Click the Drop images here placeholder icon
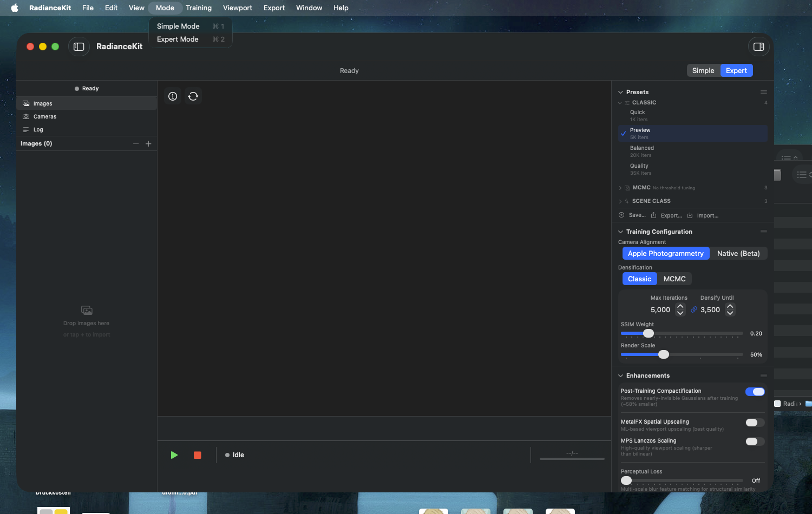812x514 pixels. tap(87, 311)
